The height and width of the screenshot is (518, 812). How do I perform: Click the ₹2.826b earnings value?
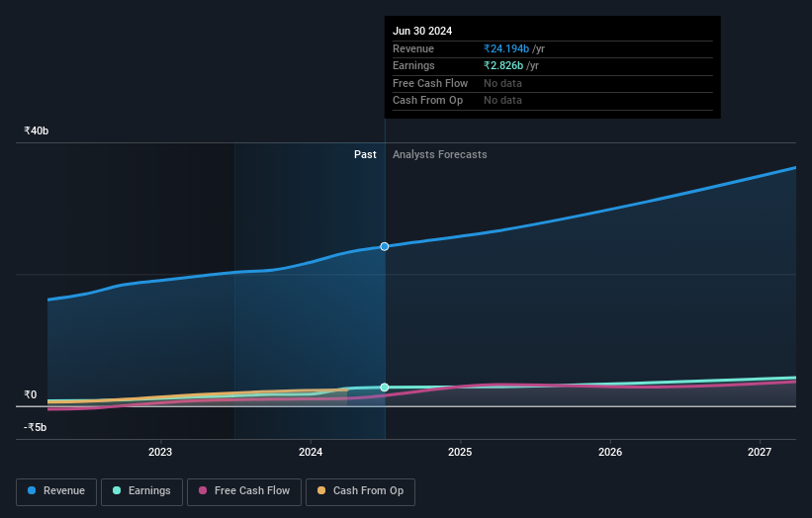point(503,65)
